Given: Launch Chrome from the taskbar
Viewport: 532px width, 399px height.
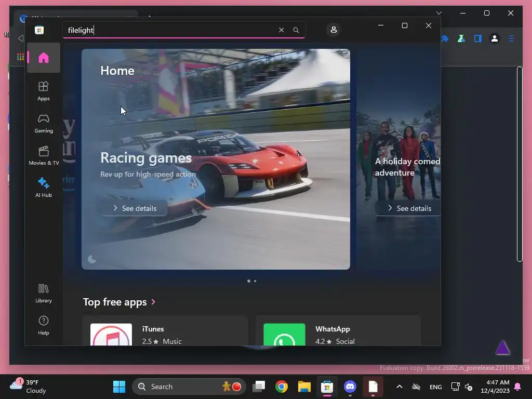Looking at the screenshot, I should click(x=281, y=387).
